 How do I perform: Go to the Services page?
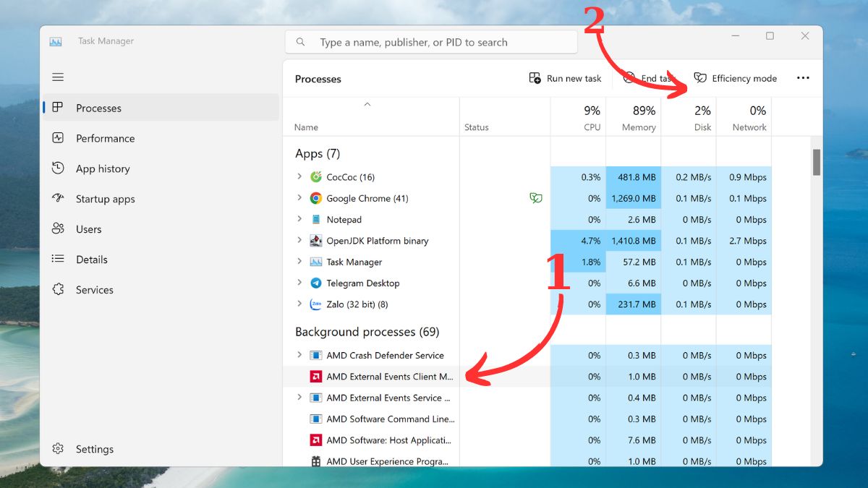[x=94, y=290]
